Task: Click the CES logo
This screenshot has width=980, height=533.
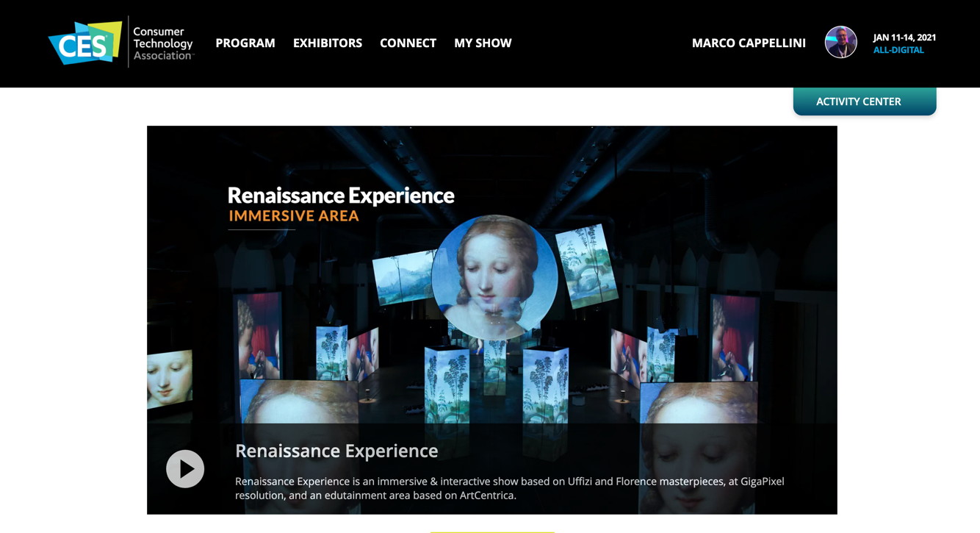Action: pos(85,43)
